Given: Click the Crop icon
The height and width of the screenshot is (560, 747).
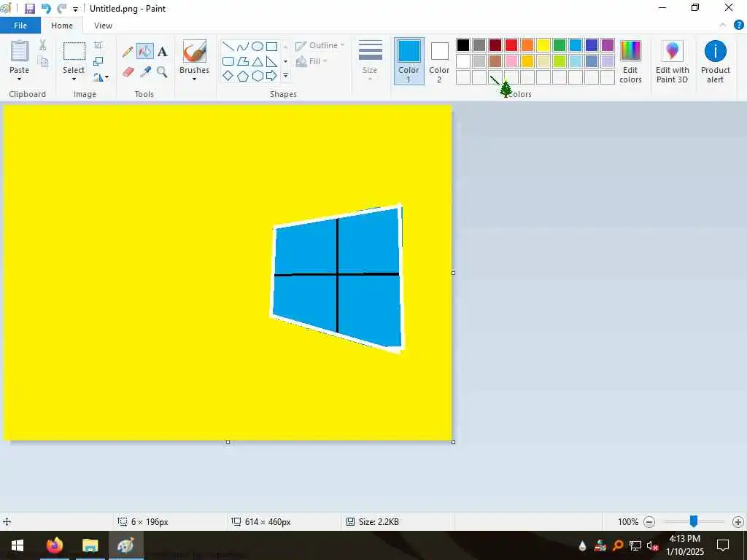Looking at the screenshot, I should tap(98, 45).
